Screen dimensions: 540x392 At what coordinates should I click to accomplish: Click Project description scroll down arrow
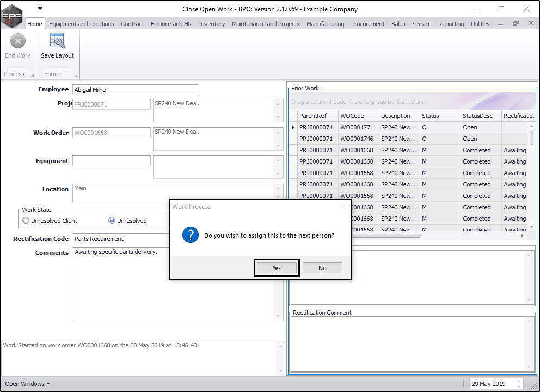pyautogui.click(x=278, y=117)
